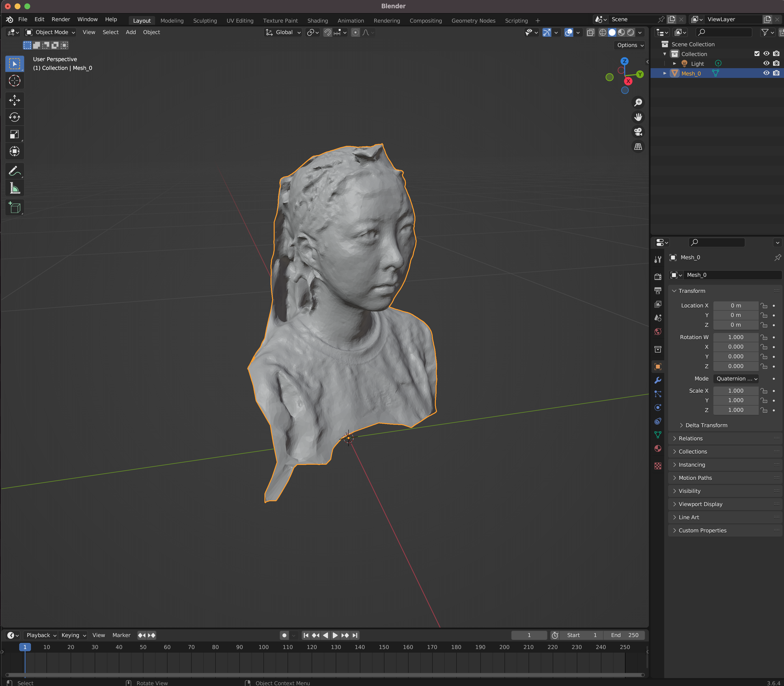Uncheck the Collection exclude checkbox
Viewport: 784px width, 686px height.
756,54
